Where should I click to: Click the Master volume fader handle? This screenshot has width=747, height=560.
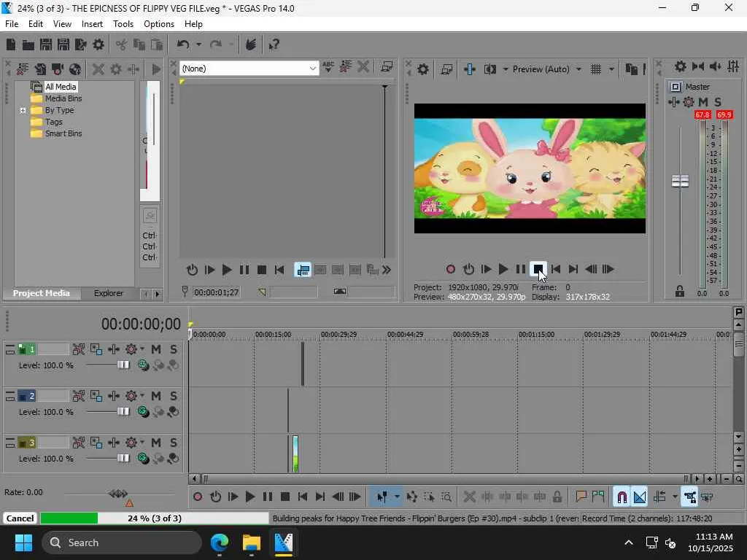coord(680,181)
